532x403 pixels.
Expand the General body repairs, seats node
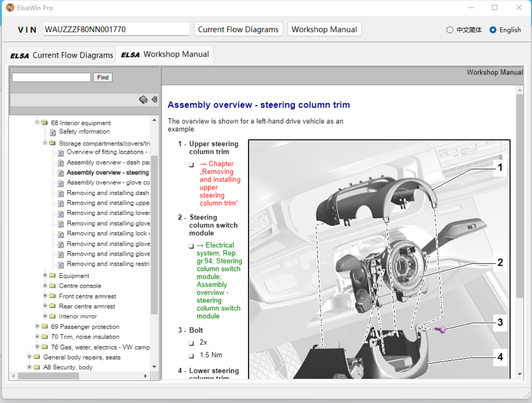pyautogui.click(x=29, y=357)
